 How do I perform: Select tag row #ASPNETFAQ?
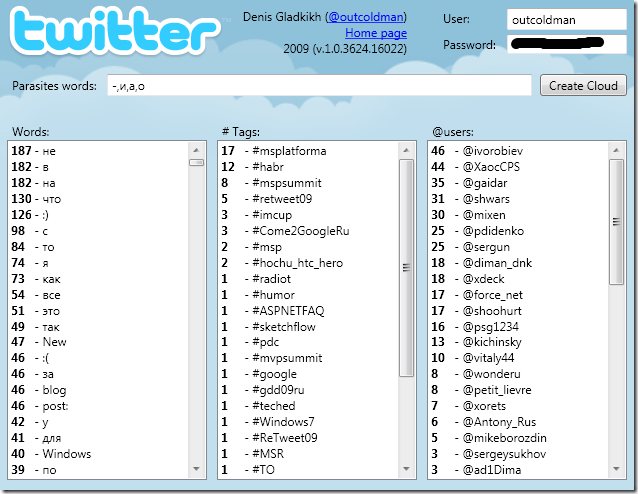(x=308, y=311)
